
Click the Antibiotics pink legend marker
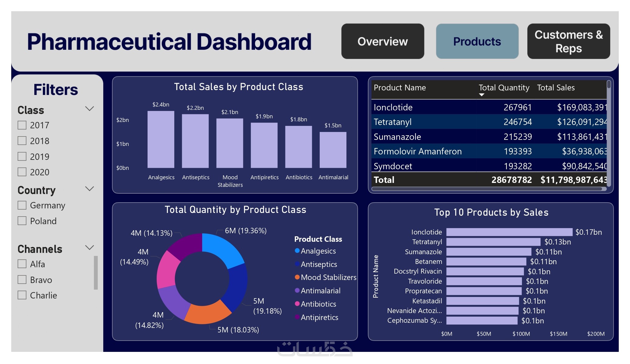pyautogui.click(x=297, y=304)
